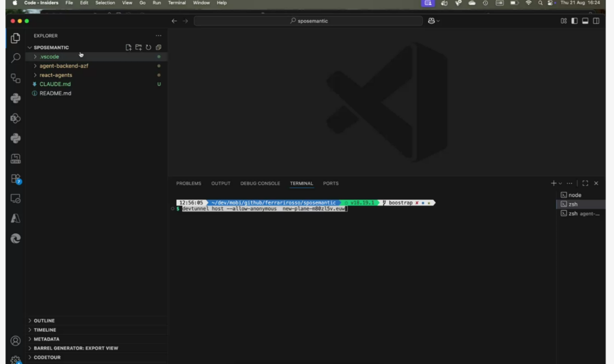Open the Terminal menu in menu bar
614x364 pixels.
(x=177, y=3)
